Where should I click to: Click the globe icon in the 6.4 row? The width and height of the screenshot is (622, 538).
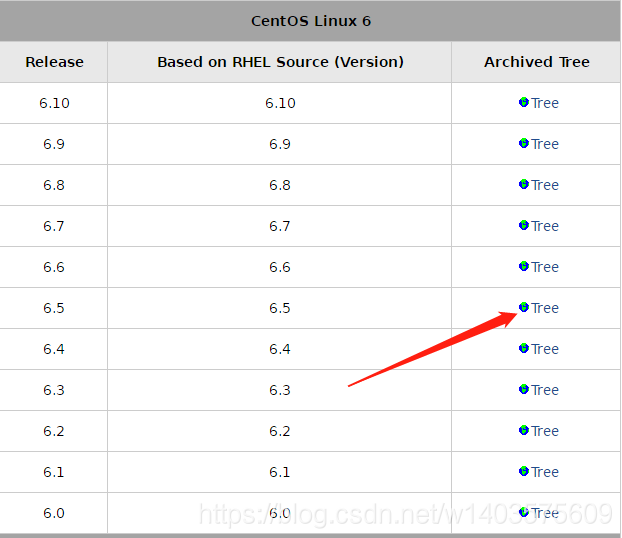coord(524,348)
